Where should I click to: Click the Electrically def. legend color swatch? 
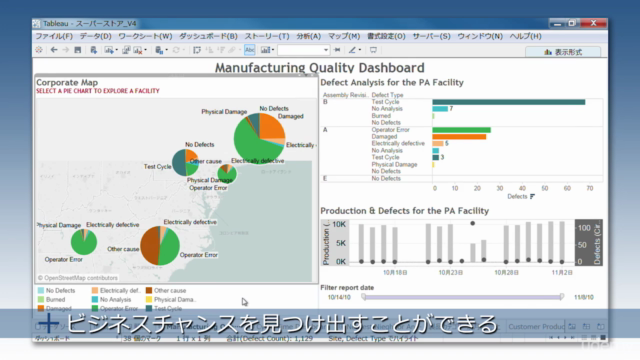[95, 291]
